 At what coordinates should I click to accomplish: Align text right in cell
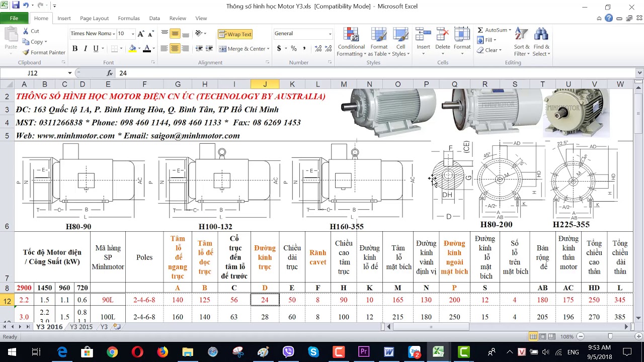coord(186,49)
